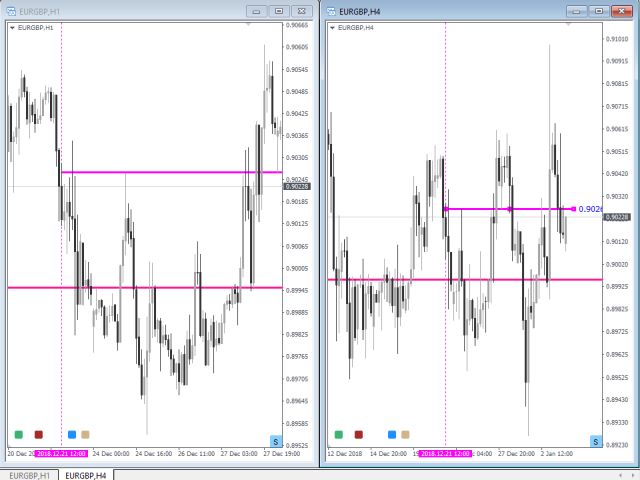Close the EURGBP,H4 chart window
The height and width of the screenshot is (480, 640).
622,11
